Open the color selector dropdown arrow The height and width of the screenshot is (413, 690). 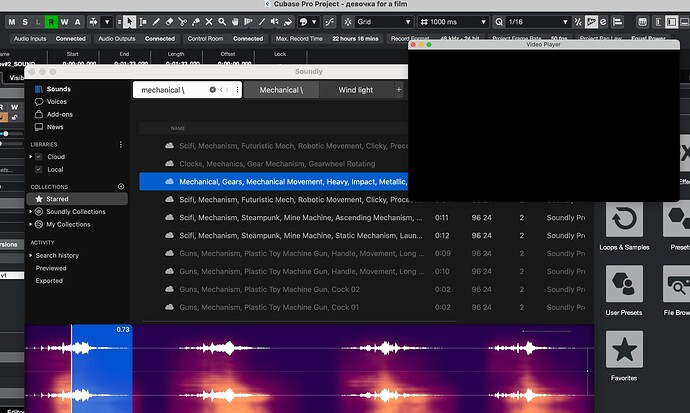click(x=314, y=22)
